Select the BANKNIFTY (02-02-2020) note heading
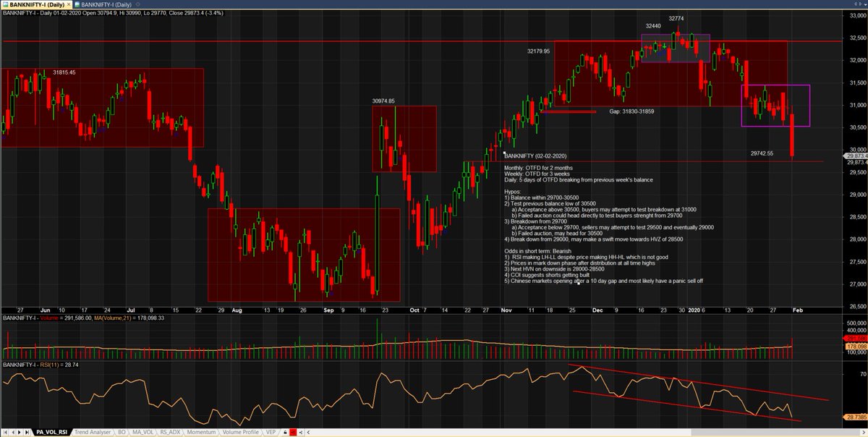Viewport: 868px width, 437px height. pos(535,156)
